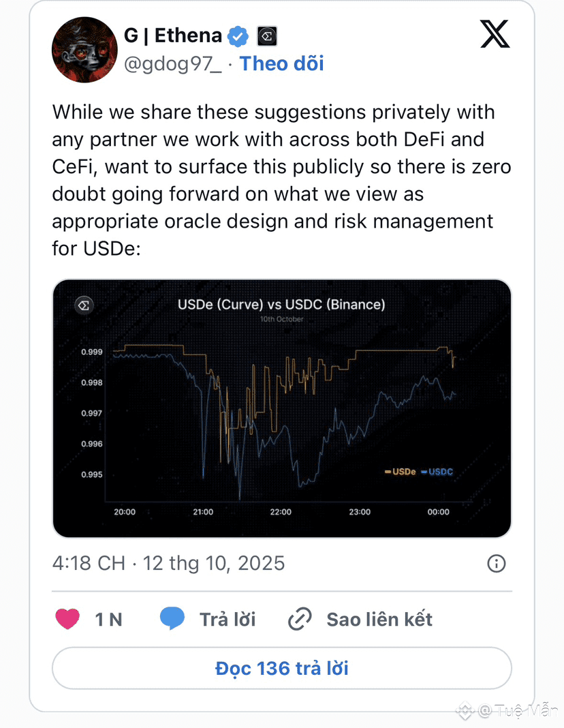Click the "USDe (Curve) vs USDC (Binance)" chart title
This screenshot has width=564, height=728.
click(281, 304)
